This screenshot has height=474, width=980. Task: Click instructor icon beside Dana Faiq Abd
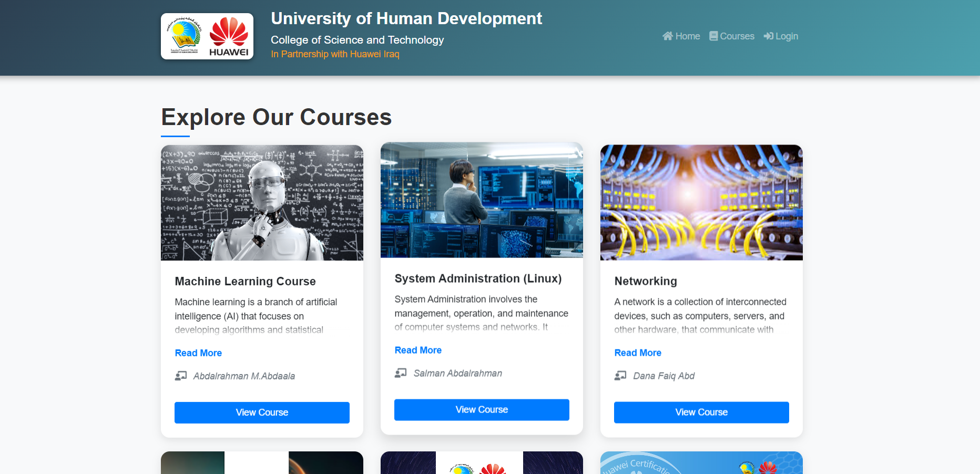click(x=620, y=376)
